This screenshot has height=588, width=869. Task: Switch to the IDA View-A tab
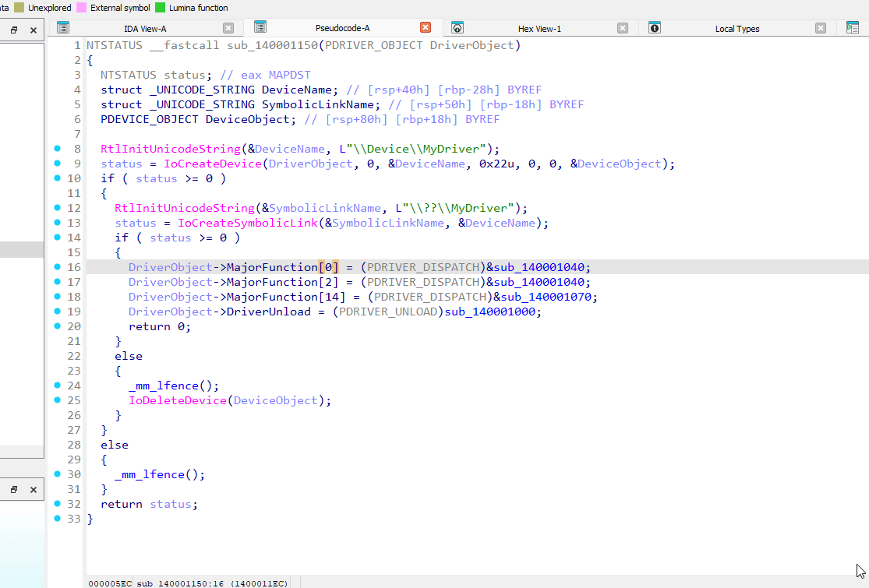pyautogui.click(x=145, y=29)
